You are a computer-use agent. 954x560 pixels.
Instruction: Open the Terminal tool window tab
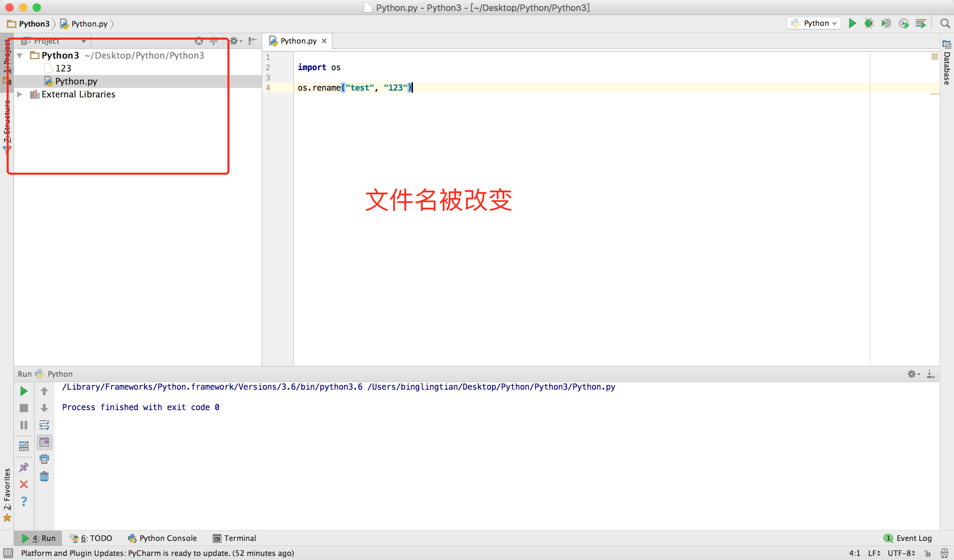tap(234, 538)
